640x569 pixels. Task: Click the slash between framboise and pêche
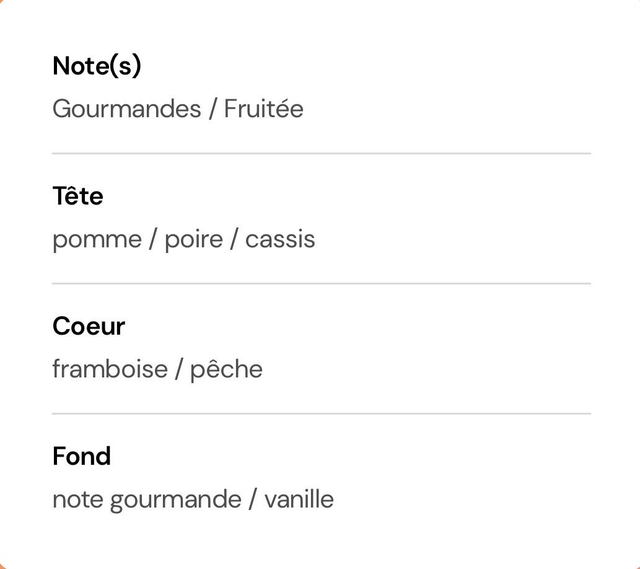(x=179, y=369)
